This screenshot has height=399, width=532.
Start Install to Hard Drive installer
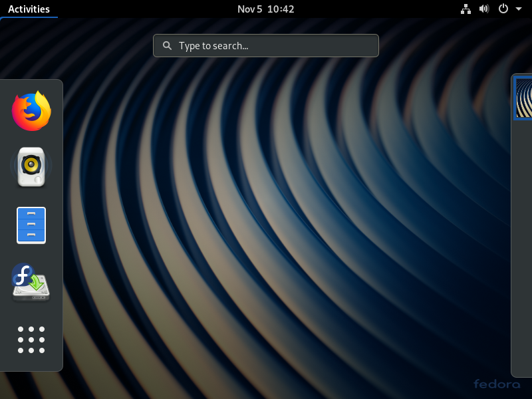(x=31, y=282)
